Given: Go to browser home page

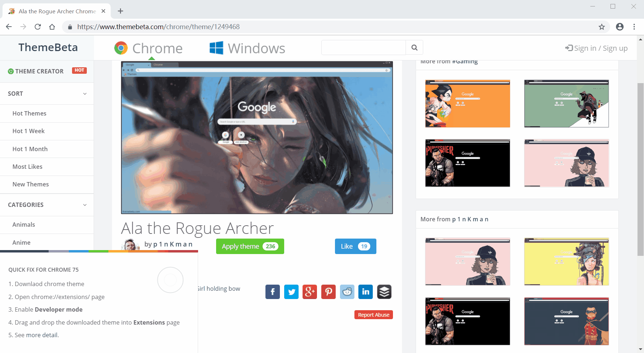Looking at the screenshot, I should point(52,27).
